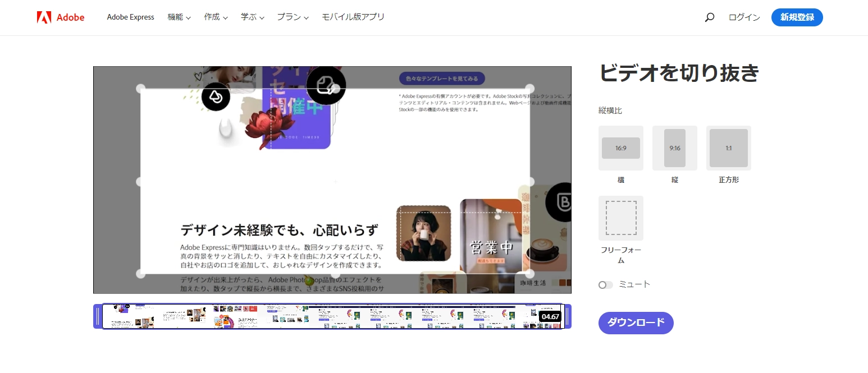Choose the 1:1 正方形 square crop icon
868x373 pixels.
[728, 148]
